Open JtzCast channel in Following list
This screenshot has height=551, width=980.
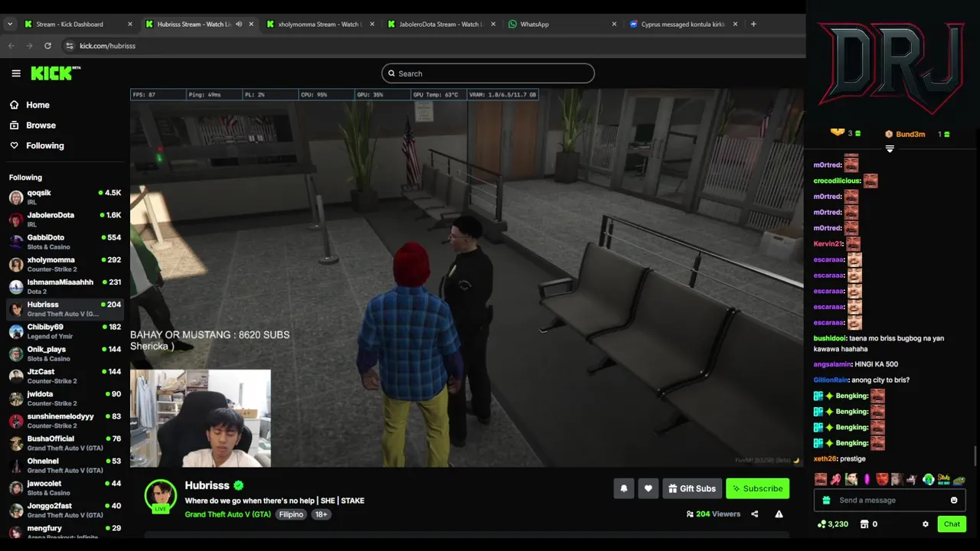point(64,376)
